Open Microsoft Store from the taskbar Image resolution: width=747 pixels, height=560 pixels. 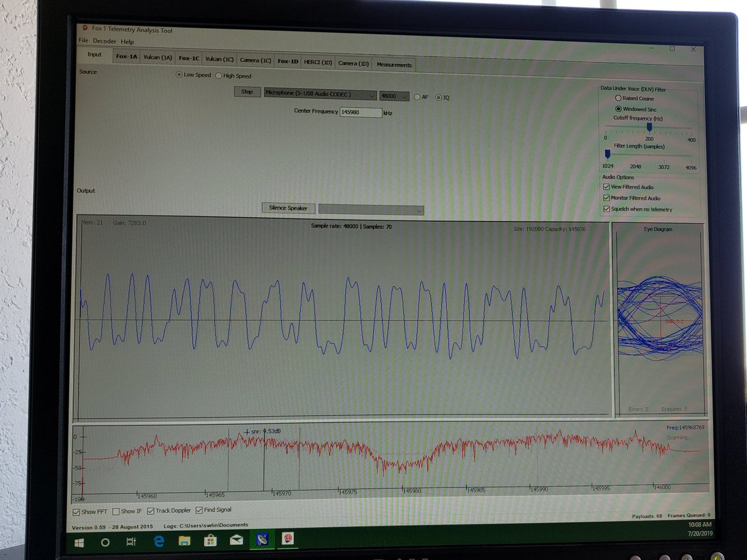210,541
